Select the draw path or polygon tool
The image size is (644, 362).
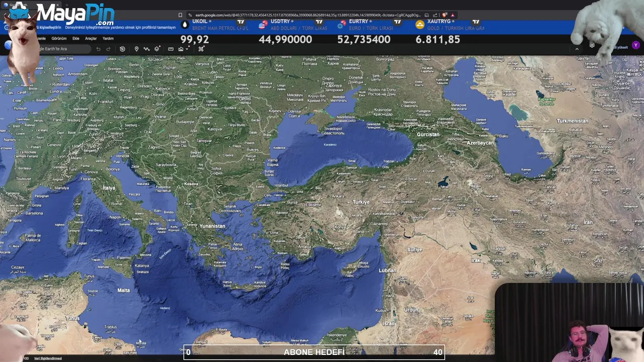[146, 49]
